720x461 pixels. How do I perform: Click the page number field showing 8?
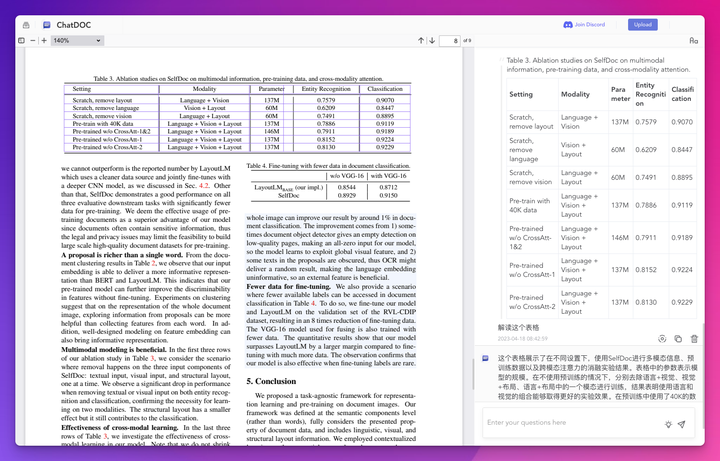(x=450, y=40)
